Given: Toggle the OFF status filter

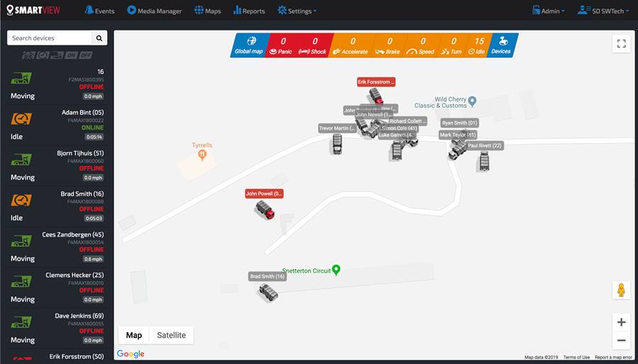Looking at the screenshot, I should (86, 55).
